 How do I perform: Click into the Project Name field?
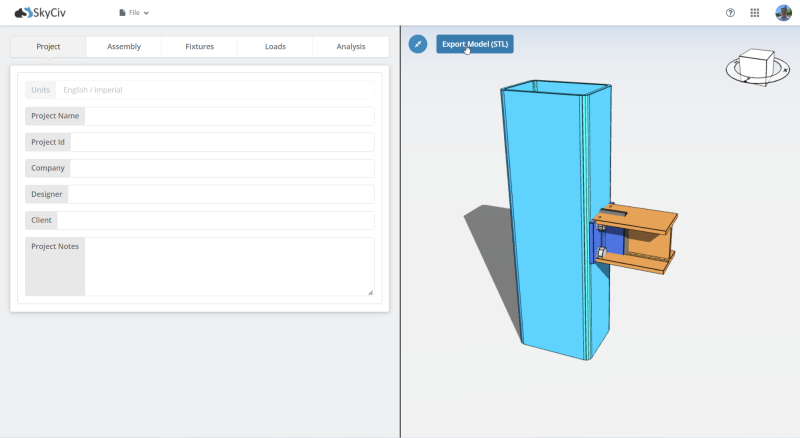point(229,116)
